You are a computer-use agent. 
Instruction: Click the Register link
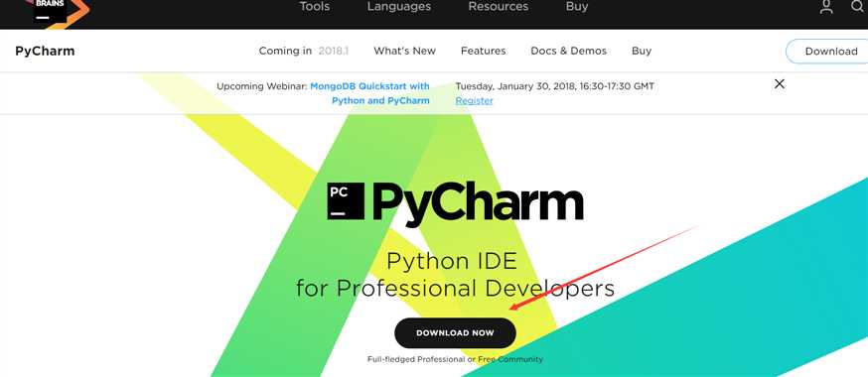click(x=474, y=100)
